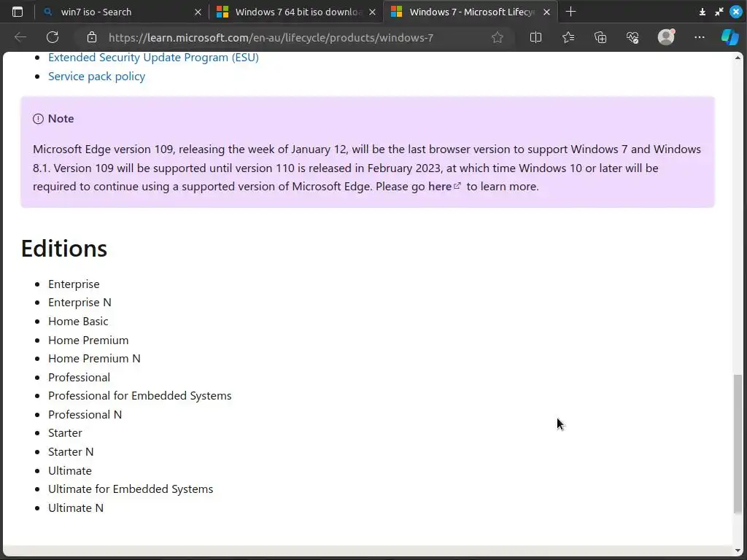This screenshot has height=560, width=747.
Task: Click the vertical scrollbar thumb
Action: coord(738,444)
